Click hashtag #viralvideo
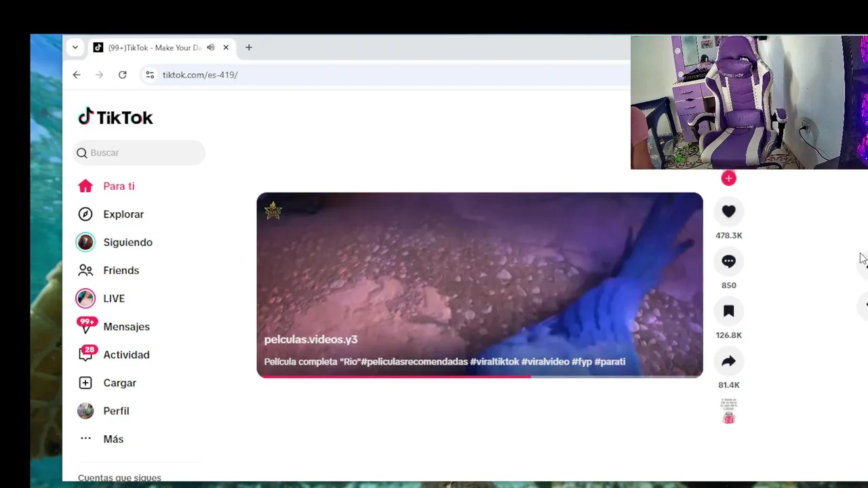868x488 pixels. [x=545, y=362]
